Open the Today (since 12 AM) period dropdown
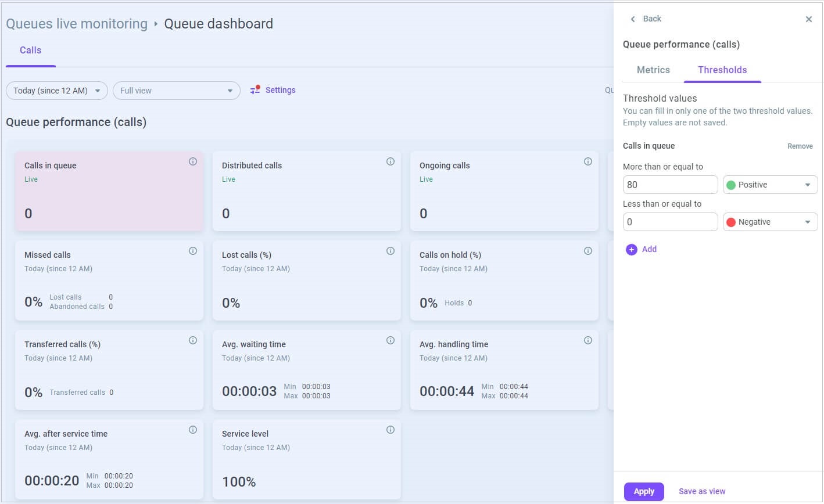 click(57, 91)
